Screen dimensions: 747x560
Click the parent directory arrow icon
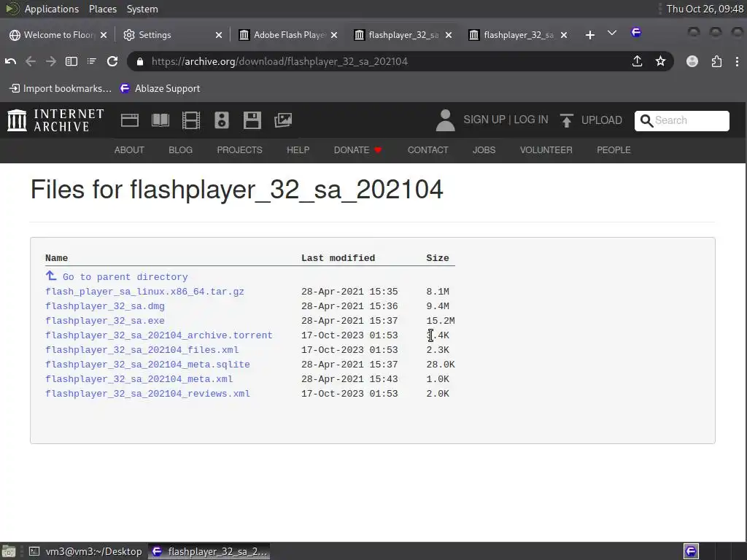(x=51, y=276)
